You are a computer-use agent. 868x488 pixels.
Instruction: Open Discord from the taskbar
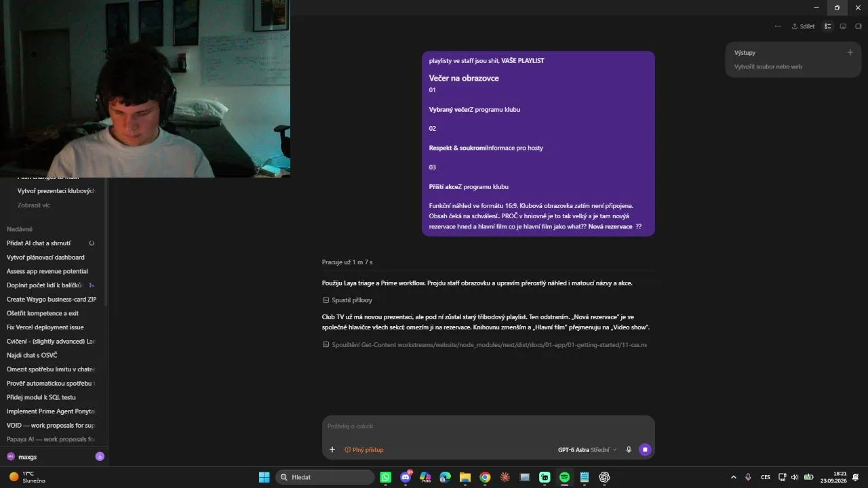click(406, 477)
